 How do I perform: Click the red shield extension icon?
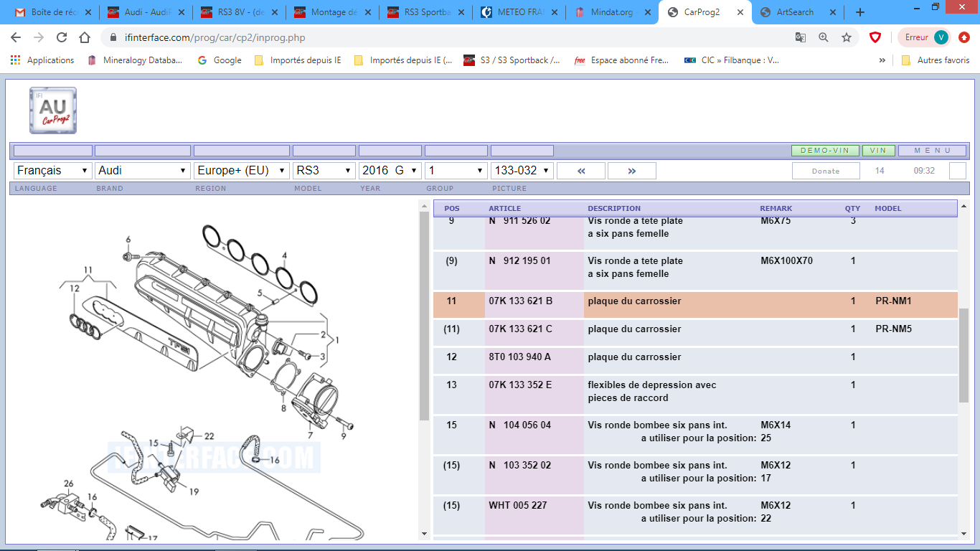[x=875, y=37]
